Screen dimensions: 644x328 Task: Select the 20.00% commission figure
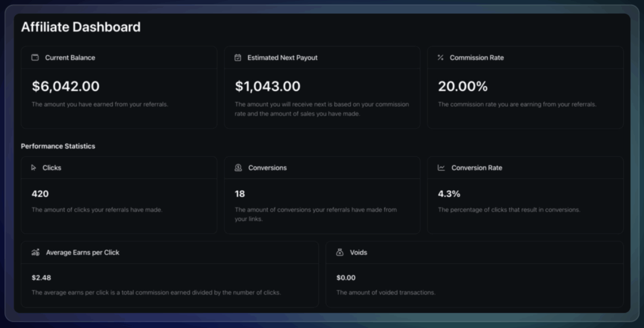click(463, 86)
